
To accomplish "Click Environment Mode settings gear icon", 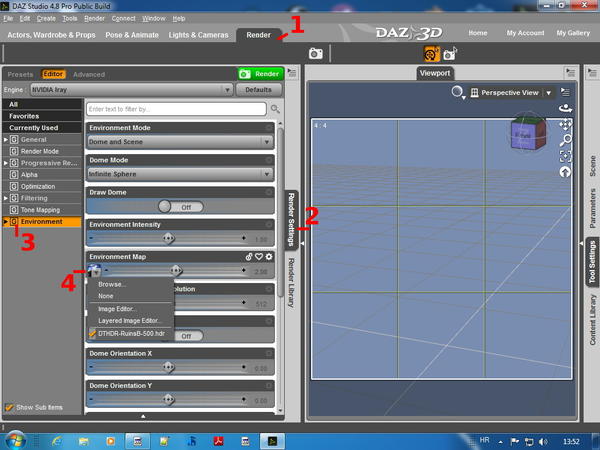I will 269,127.
